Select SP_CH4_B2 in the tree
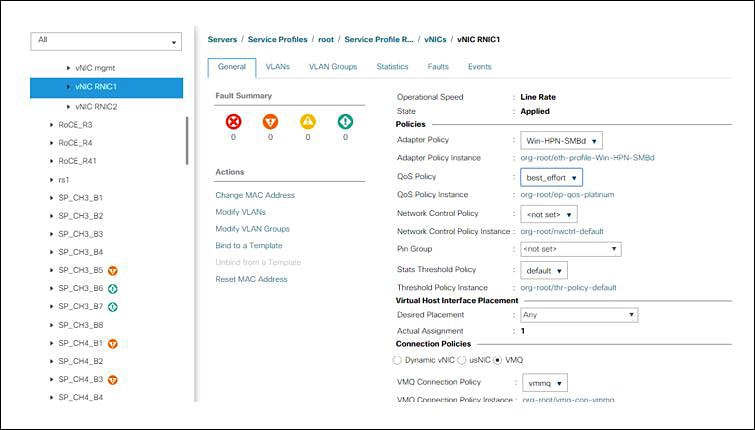755x430 pixels. 80,361
